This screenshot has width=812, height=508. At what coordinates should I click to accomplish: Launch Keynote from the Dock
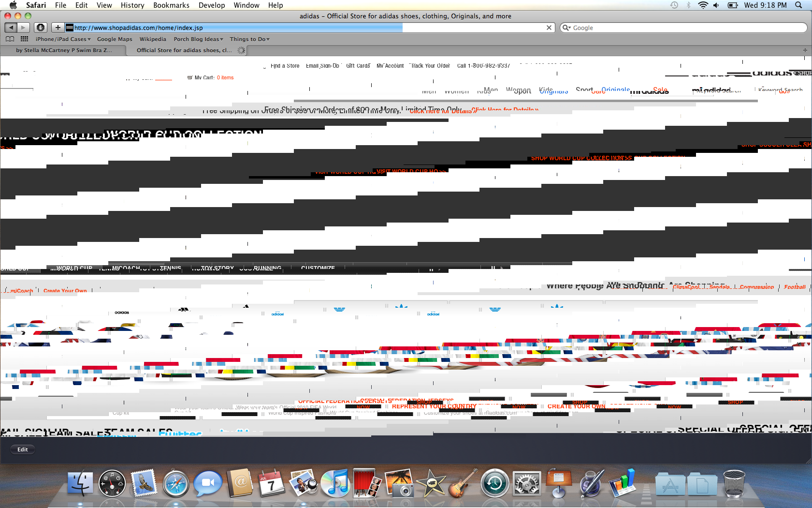[x=559, y=483]
